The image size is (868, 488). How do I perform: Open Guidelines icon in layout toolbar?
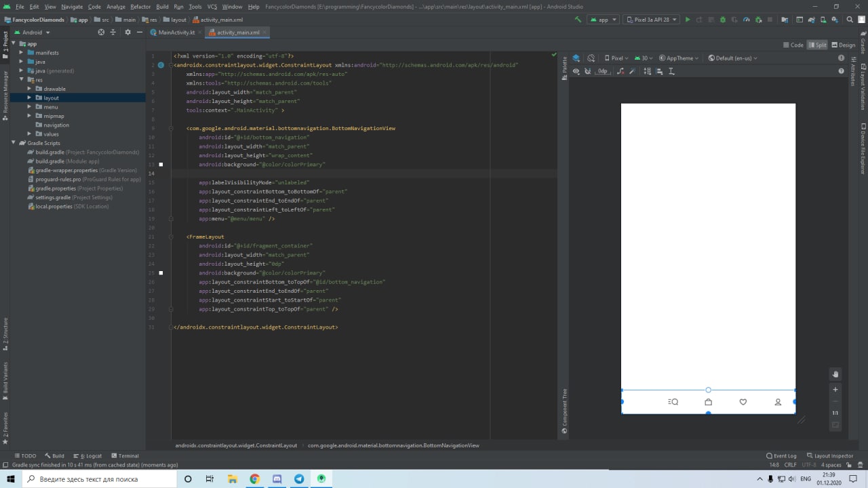click(x=671, y=71)
